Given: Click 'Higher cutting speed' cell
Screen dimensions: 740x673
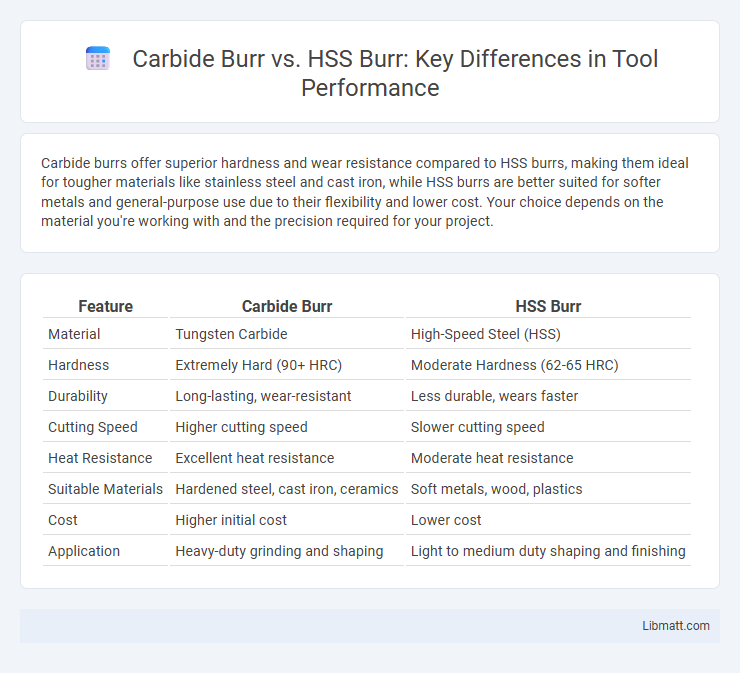Looking at the screenshot, I should tap(241, 427).
